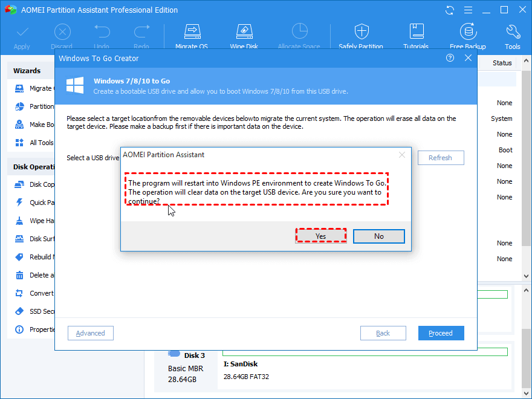The height and width of the screenshot is (399, 532).
Task: Select Disk 3 Basic MBR entry
Action: (x=186, y=368)
